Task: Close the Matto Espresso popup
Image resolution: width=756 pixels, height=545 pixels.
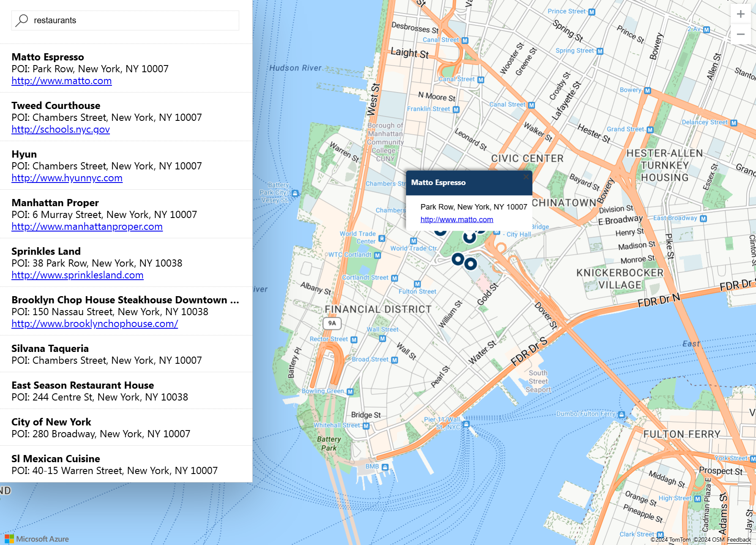Action: pos(526,177)
